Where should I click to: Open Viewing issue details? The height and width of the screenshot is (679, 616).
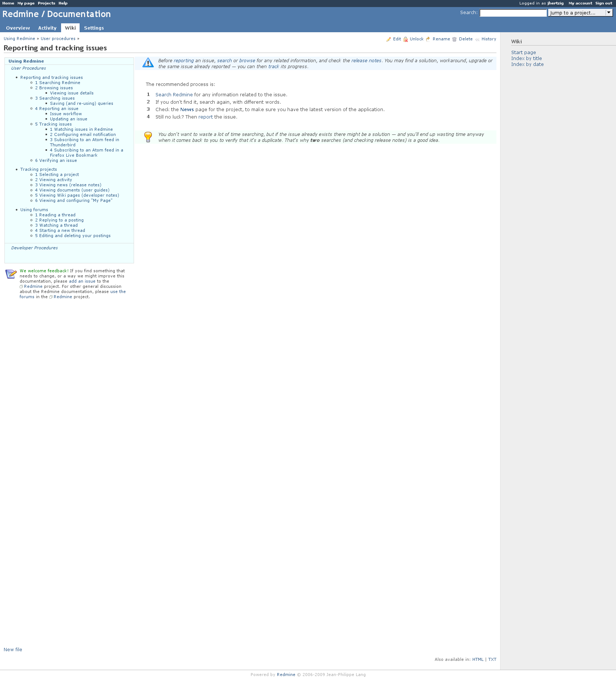coord(72,93)
